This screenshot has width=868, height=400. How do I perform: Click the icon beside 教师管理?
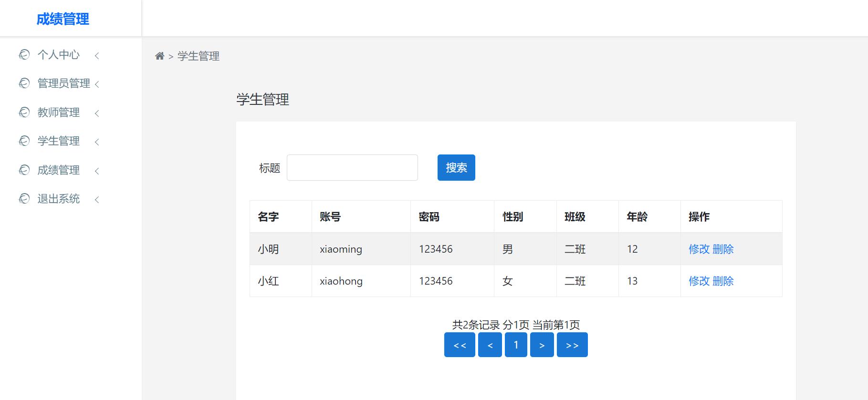pos(24,113)
